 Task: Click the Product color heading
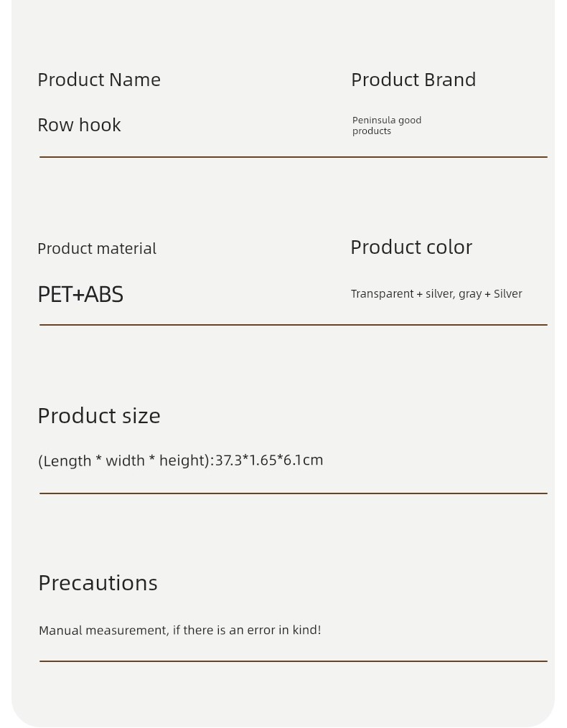[411, 247]
